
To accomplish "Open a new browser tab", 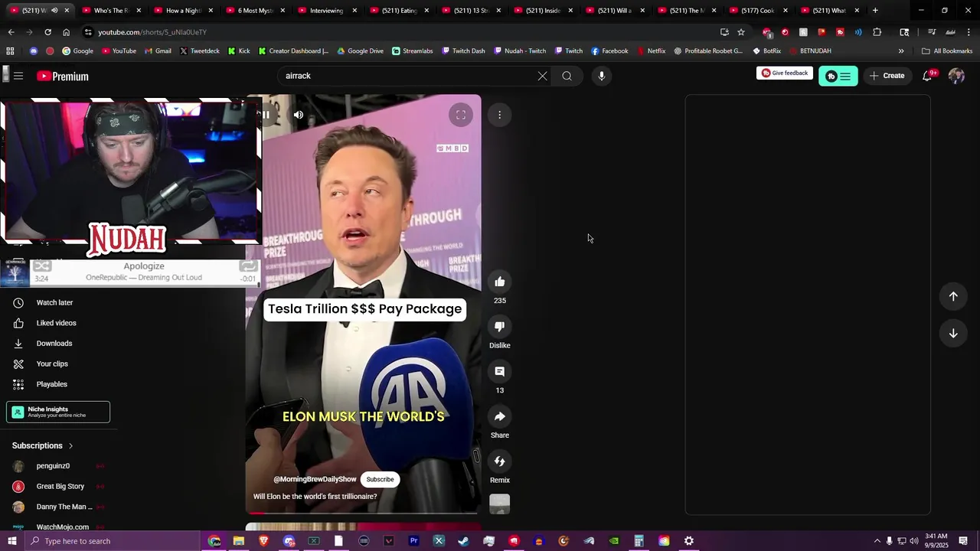I will pyautogui.click(x=875, y=11).
